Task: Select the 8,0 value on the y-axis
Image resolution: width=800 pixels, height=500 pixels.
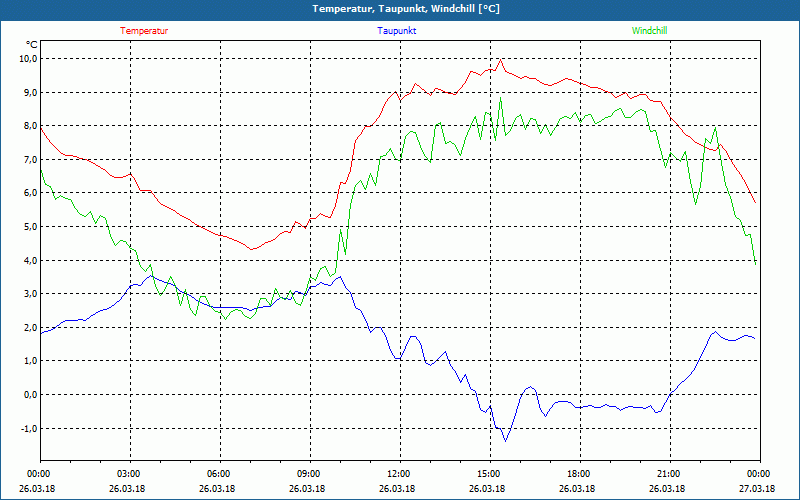Action: point(30,126)
